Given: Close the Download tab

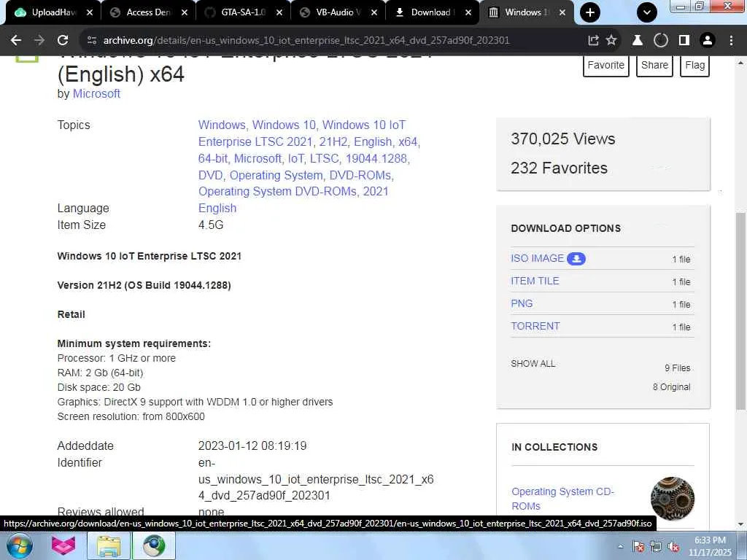Looking at the screenshot, I should pos(468,12).
